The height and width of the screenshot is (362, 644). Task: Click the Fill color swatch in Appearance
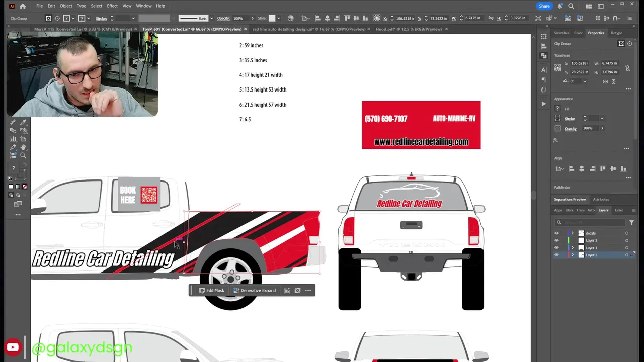click(x=557, y=109)
